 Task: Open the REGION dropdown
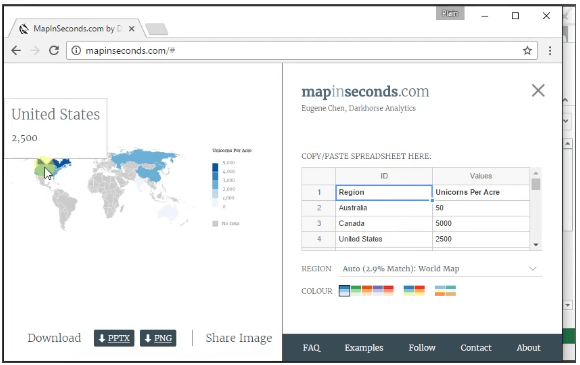[x=440, y=269]
